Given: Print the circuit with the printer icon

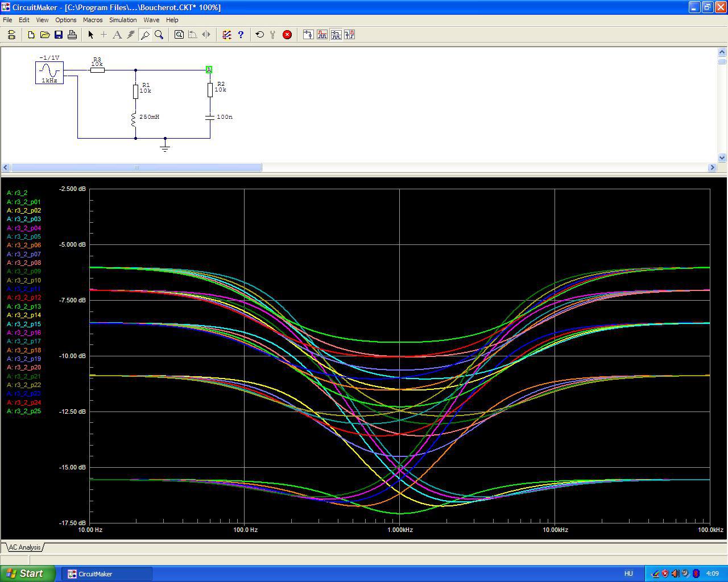Looking at the screenshot, I should (x=72, y=35).
